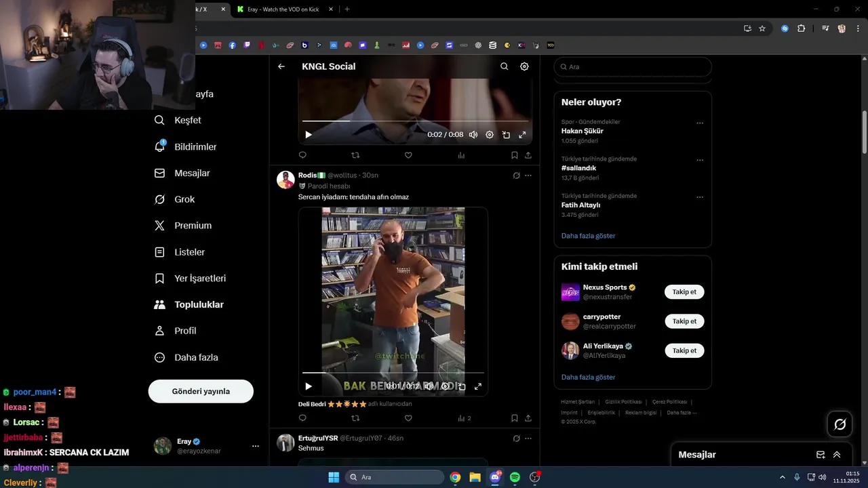This screenshot has height=488, width=868.
Task: Go back from KNGL Social page
Action: click(x=281, y=66)
